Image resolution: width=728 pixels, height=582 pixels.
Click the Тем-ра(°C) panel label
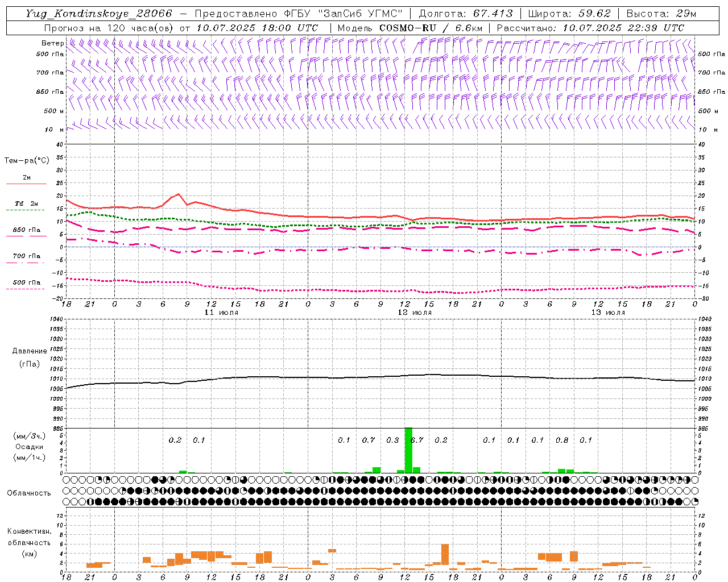pos(27,161)
